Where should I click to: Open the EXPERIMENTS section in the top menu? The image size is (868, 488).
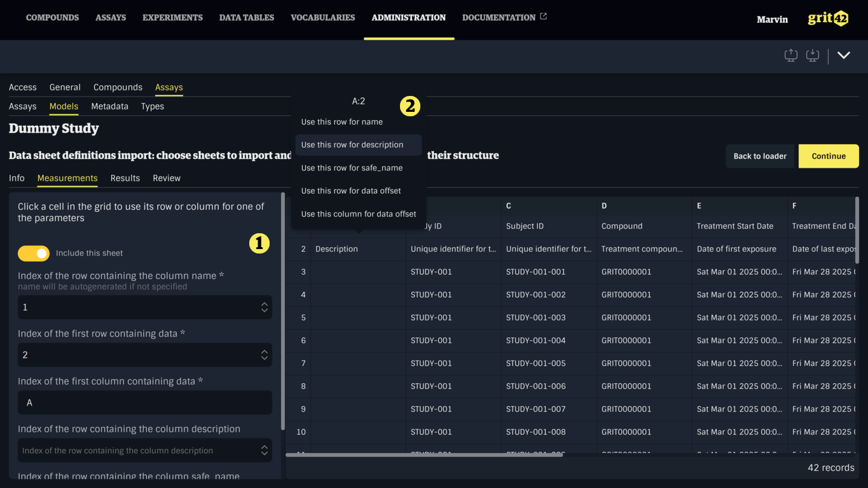point(172,18)
